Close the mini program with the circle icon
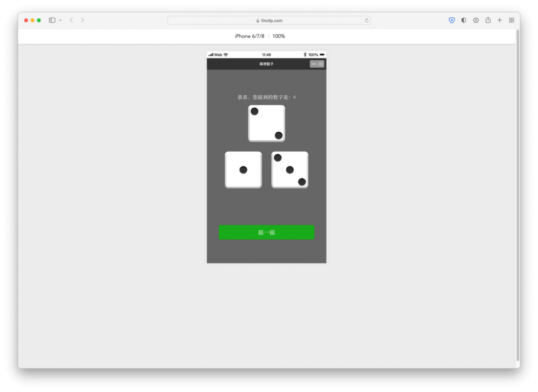This screenshot has height=392, width=538. 321,64
